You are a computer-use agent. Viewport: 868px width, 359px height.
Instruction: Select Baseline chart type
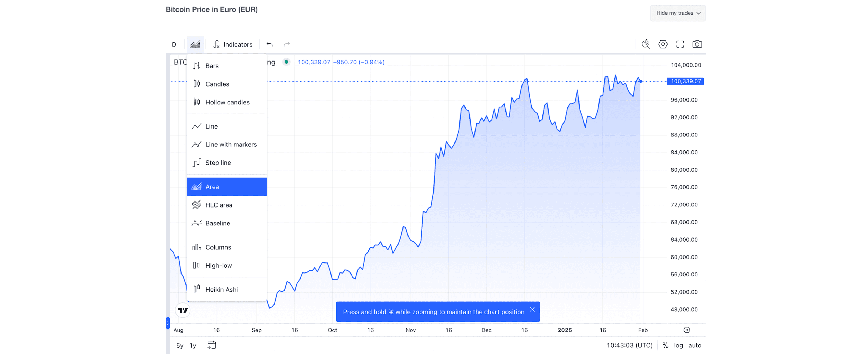click(218, 223)
